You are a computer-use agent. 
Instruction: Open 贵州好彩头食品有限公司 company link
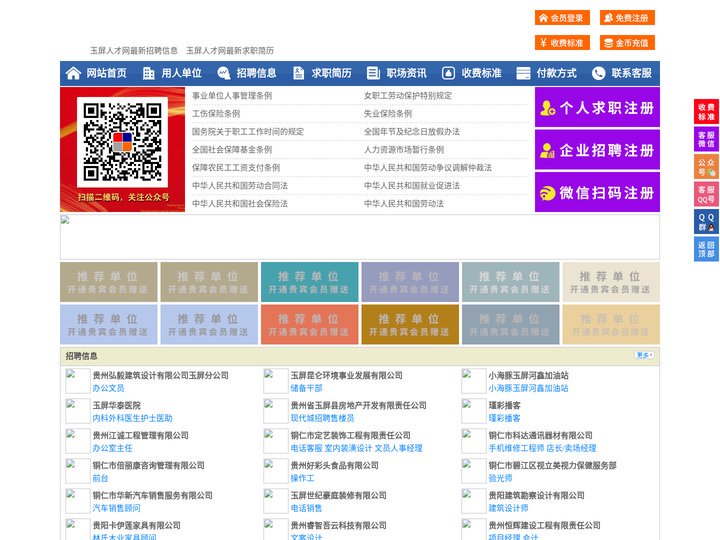point(334,465)
